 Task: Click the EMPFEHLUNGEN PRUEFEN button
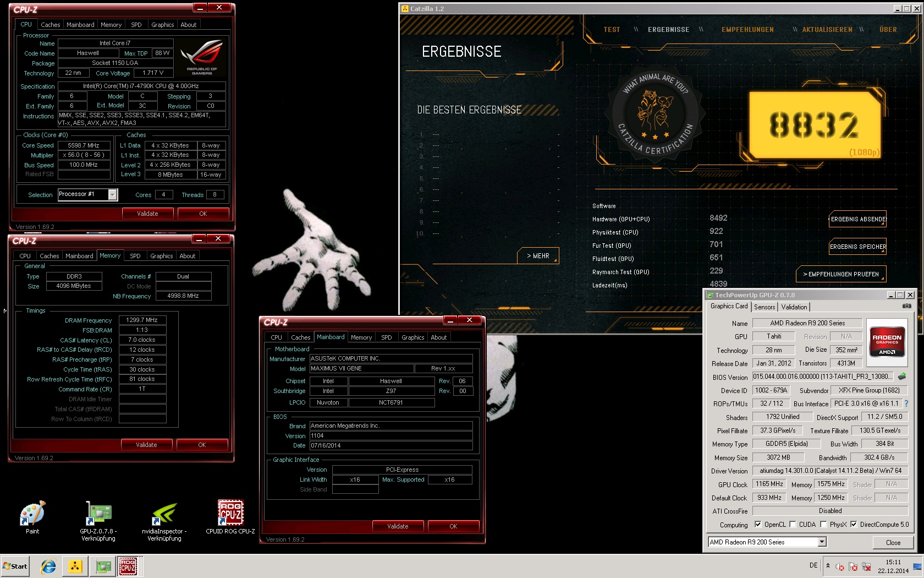pos(841,274)
